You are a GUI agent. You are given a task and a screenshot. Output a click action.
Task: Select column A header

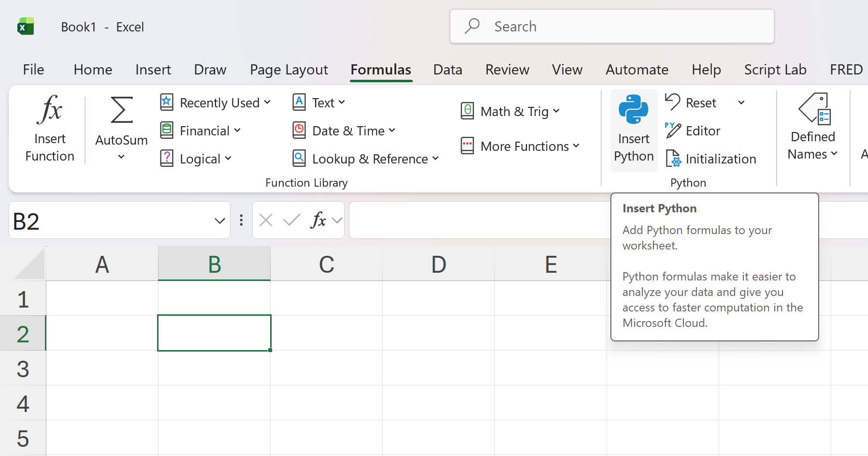102,264
